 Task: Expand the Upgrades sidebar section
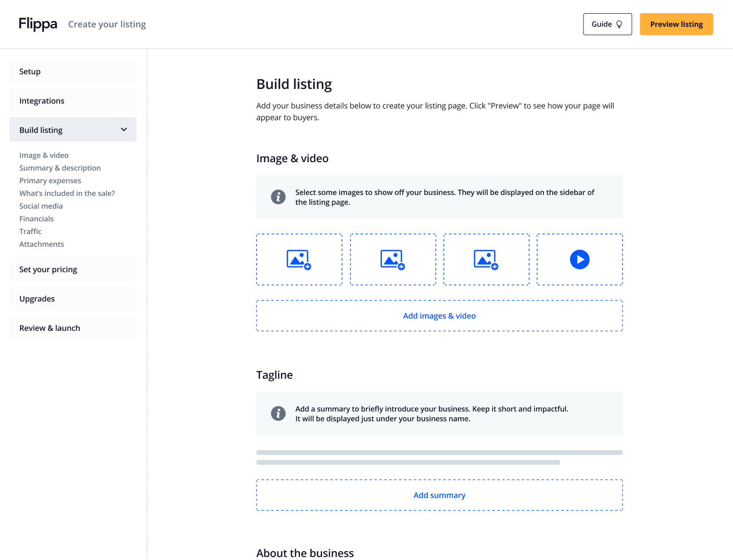[73, 299]
